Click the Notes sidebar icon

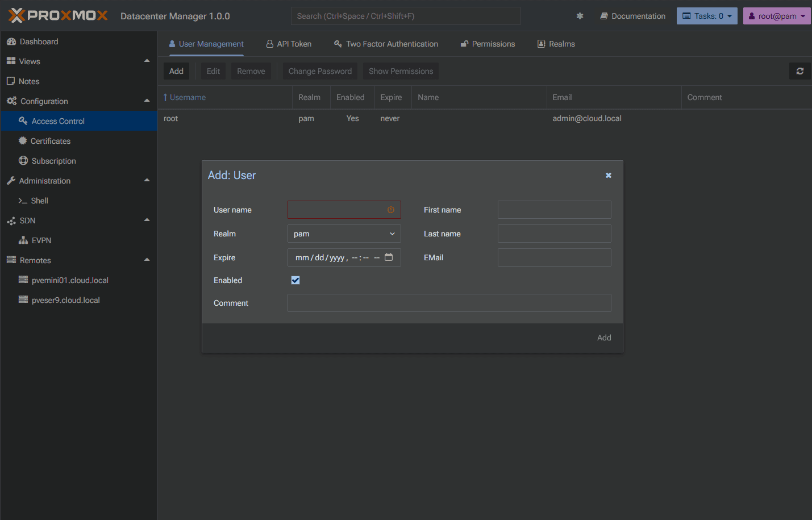coord(11,81)
